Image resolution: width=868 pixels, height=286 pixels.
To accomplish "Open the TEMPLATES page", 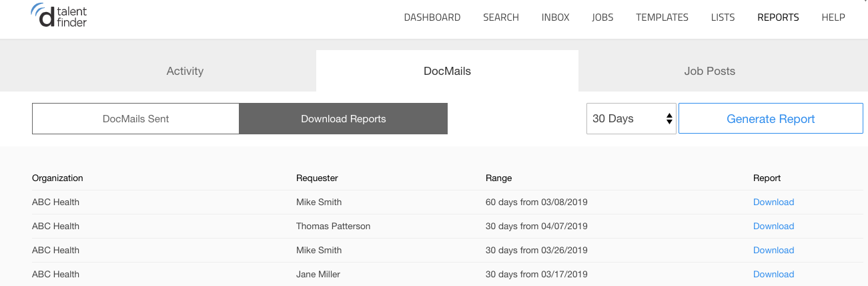I will point(662,17).
